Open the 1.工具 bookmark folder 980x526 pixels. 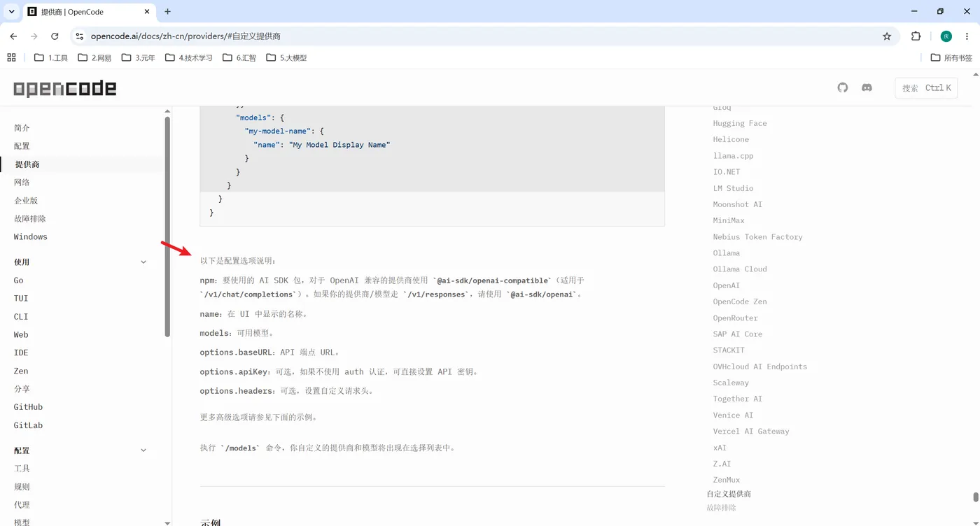pos(51,57)
